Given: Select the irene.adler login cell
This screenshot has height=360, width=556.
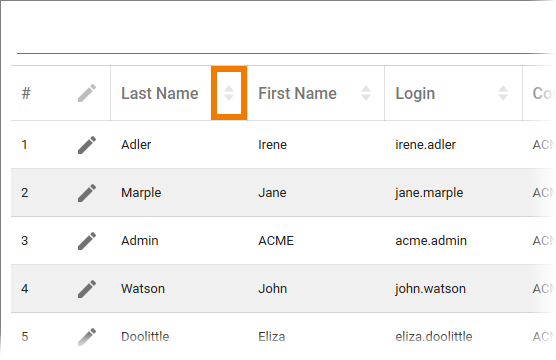Looking at the screenshot, I should [426, 145].
